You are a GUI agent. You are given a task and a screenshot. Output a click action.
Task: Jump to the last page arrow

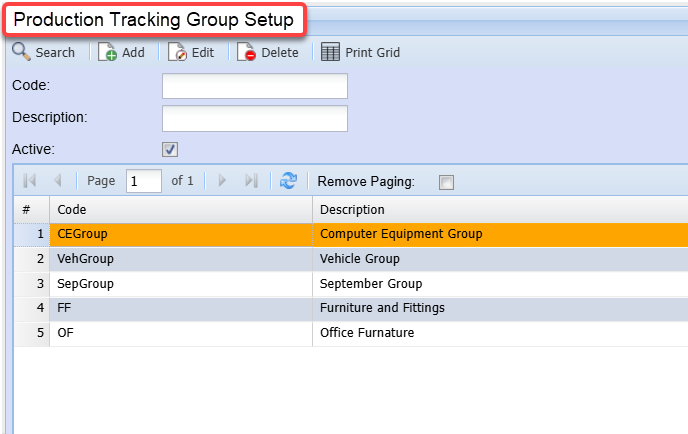[251, 181]
